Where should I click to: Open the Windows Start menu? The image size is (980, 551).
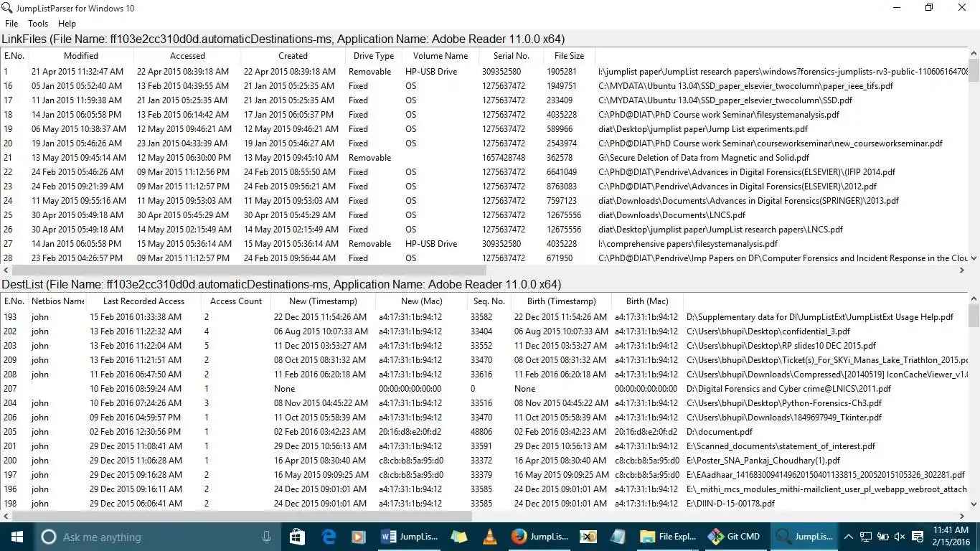[x=16, y=537]
